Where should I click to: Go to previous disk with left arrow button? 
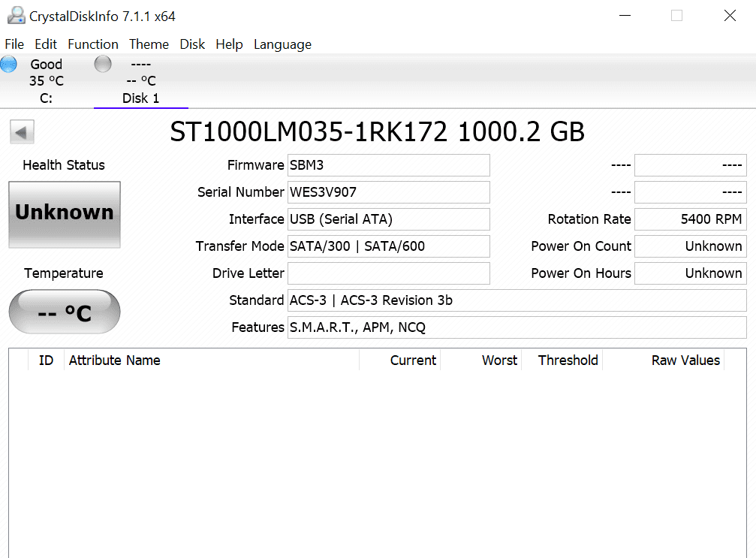23,132
